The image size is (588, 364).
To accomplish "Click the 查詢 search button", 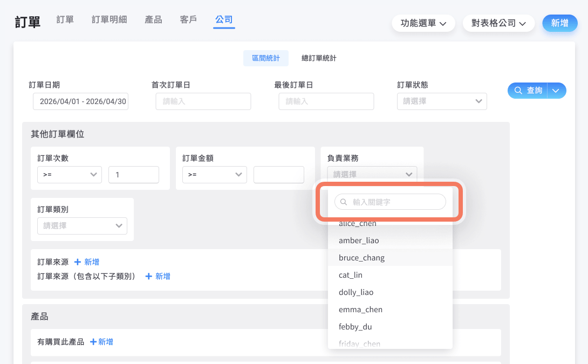I will pyautogui.click(x=528, y=91).
